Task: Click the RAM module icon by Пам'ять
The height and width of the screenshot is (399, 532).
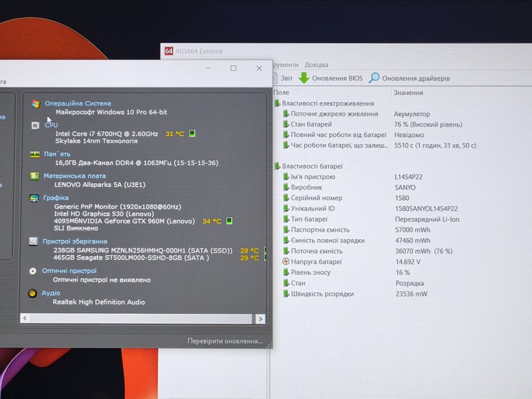Action: pos(35,154)
